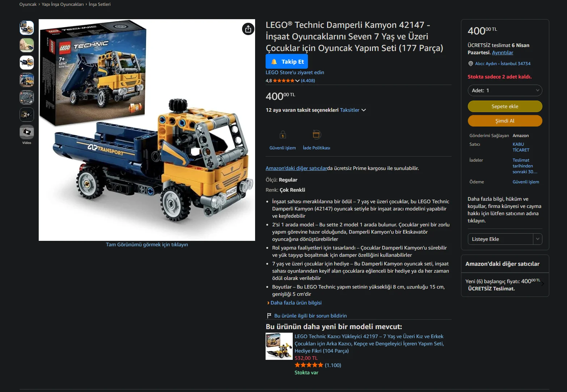Click the Güvenli işlem lock icon
Viewport: 567px width, 392px height.
pyautogui.click(x=283, y=135)
